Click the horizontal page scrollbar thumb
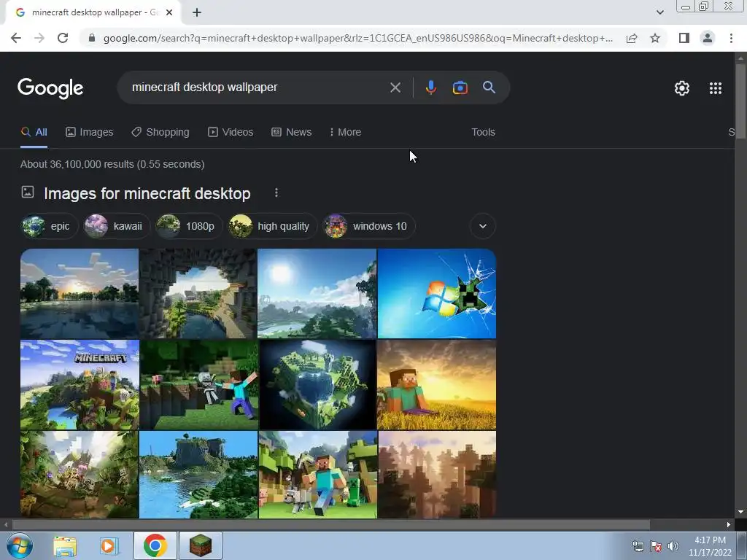This screenshot has width=747, height=560. tap(331, 525)
